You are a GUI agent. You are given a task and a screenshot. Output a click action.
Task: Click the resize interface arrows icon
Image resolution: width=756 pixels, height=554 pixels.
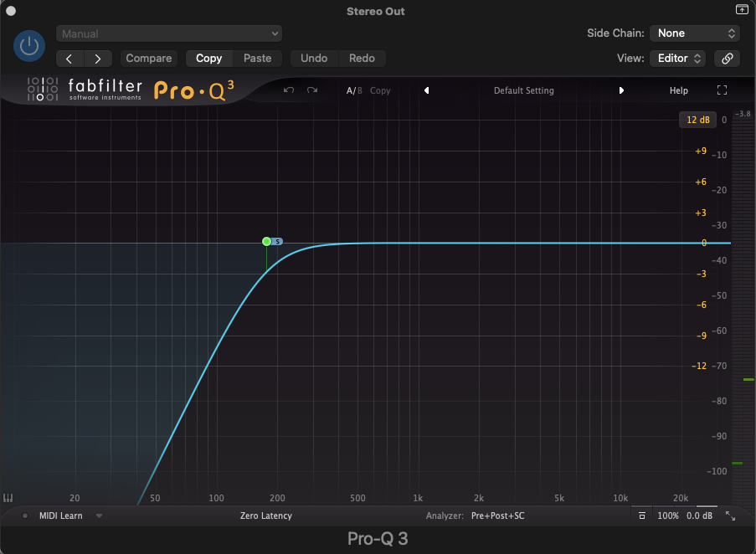[x=730, y=516]
